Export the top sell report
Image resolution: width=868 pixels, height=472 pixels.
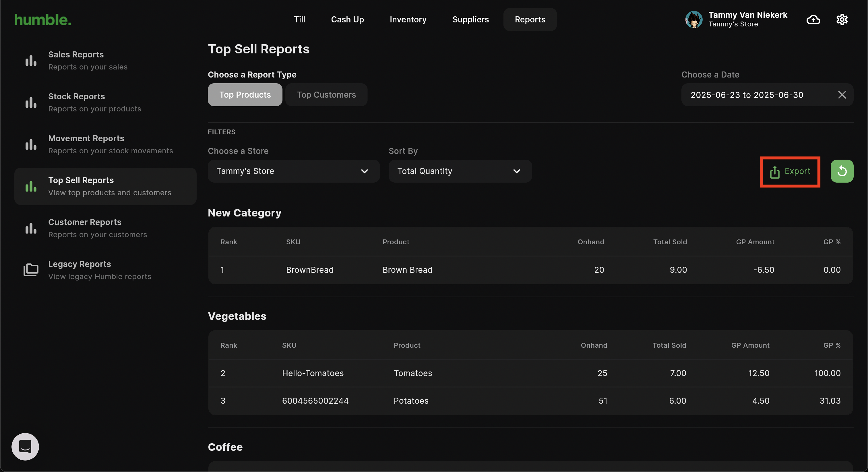pos(790,172)
